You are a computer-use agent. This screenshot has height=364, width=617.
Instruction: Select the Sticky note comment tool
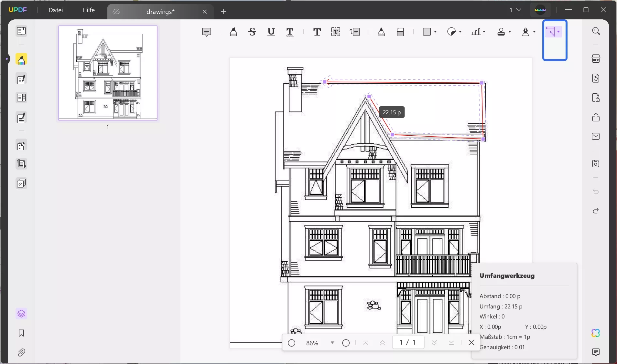(206, 32)
